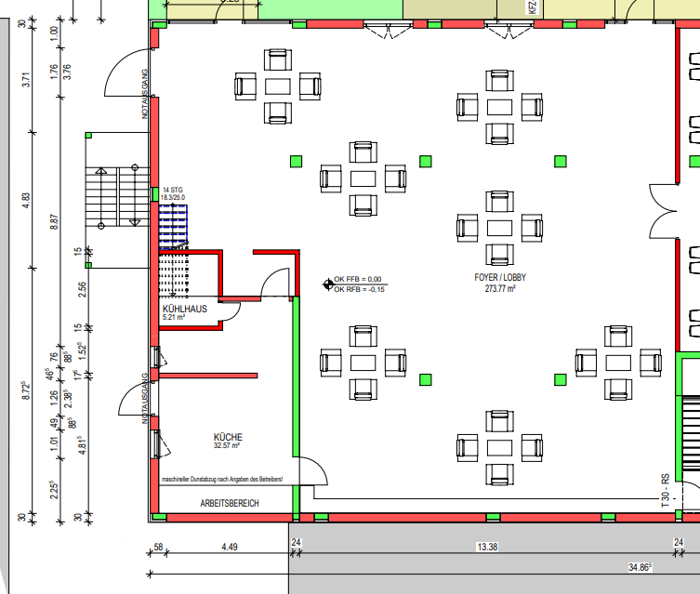This screenshot has height=594, width=700.
Task: Click the 14 STG stair annotation
Action: (x=172, y=191)
